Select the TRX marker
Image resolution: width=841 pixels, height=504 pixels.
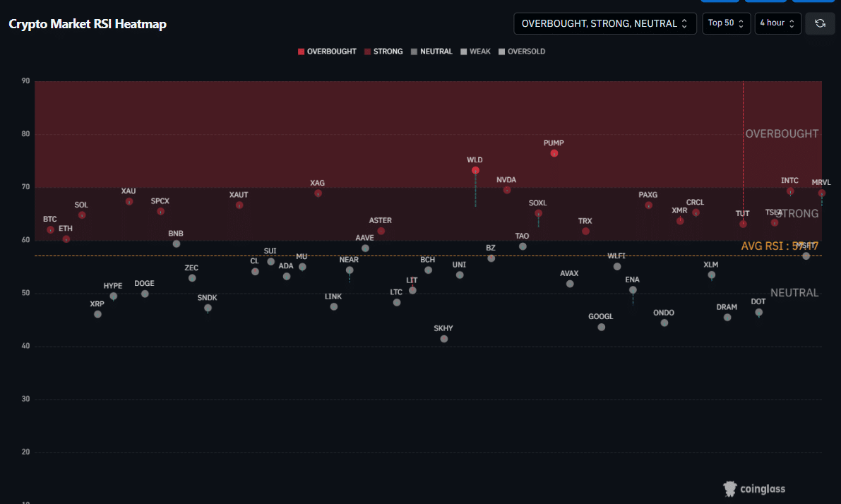pos(585,231)
